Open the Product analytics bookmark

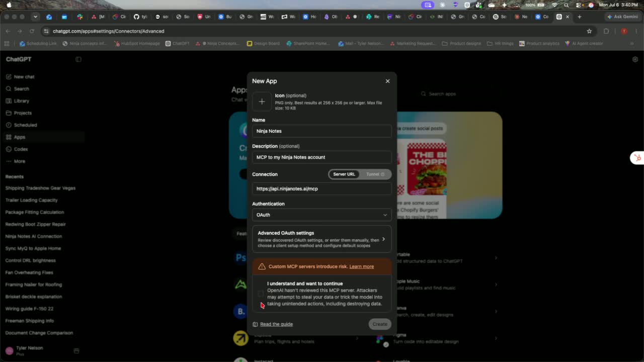click(539, 44)
